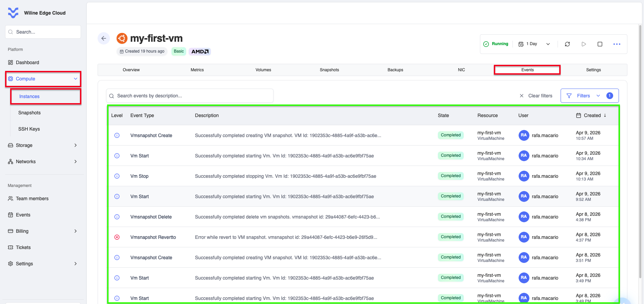The height and width of the screenshot is (304, 644).
Task: Expand the Storage section
Action: (43, 145)
